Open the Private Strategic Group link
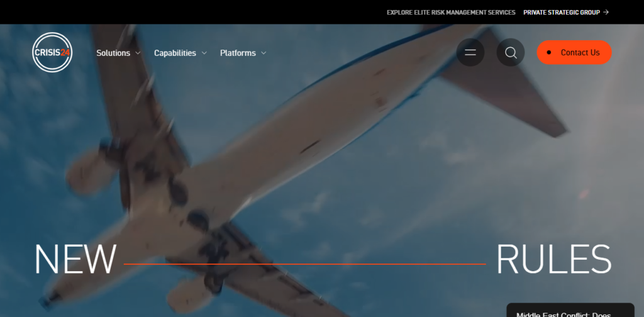The height and width of the screenshot is (317, 644). [x=566, y=13]
